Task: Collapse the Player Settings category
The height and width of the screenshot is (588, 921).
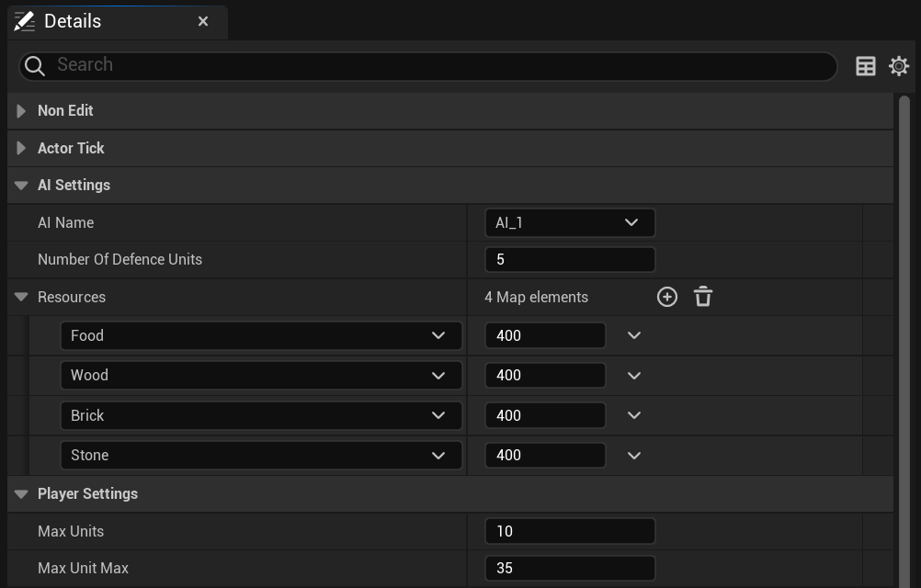Action: pyautogui.click(x=21, y=494)
